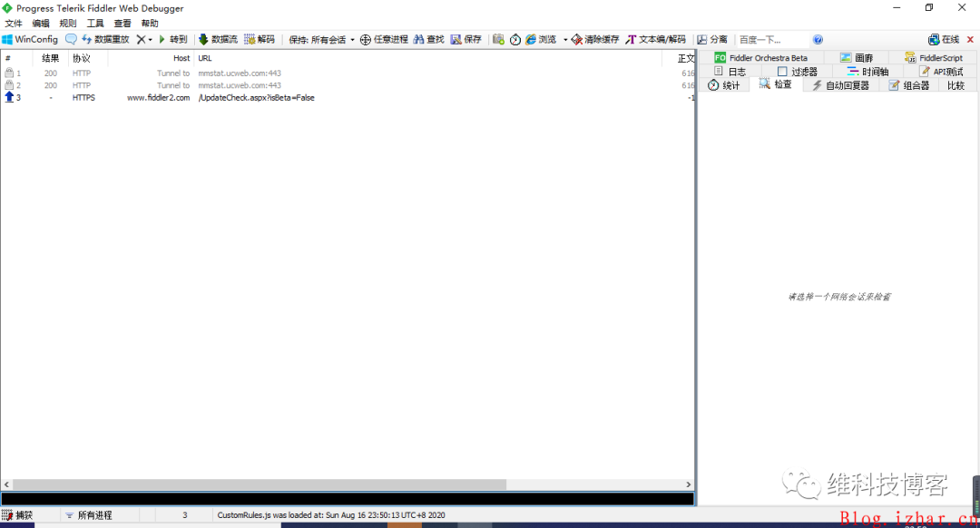
Task: Click session count 3 in status bar
Action: pos(184,515)
